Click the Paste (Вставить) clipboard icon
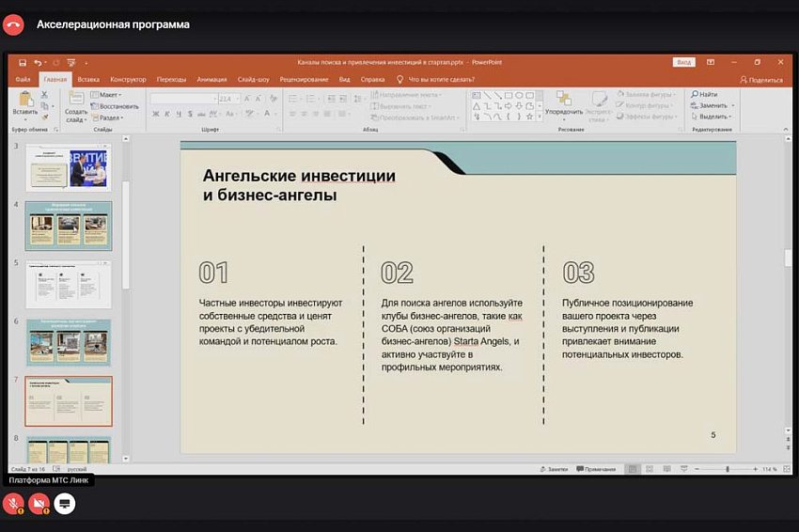Viewport: 799px width, 532px height. click(x=24, y=102)
